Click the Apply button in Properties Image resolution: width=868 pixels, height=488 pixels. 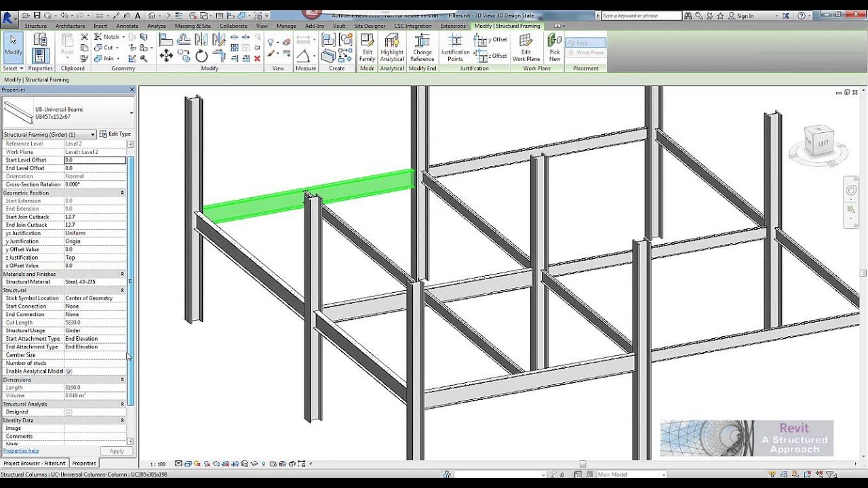(117, 451)
